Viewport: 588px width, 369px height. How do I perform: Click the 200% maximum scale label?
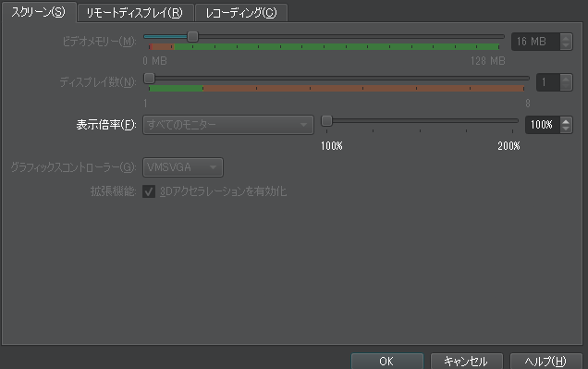click(x=508, y=146)
